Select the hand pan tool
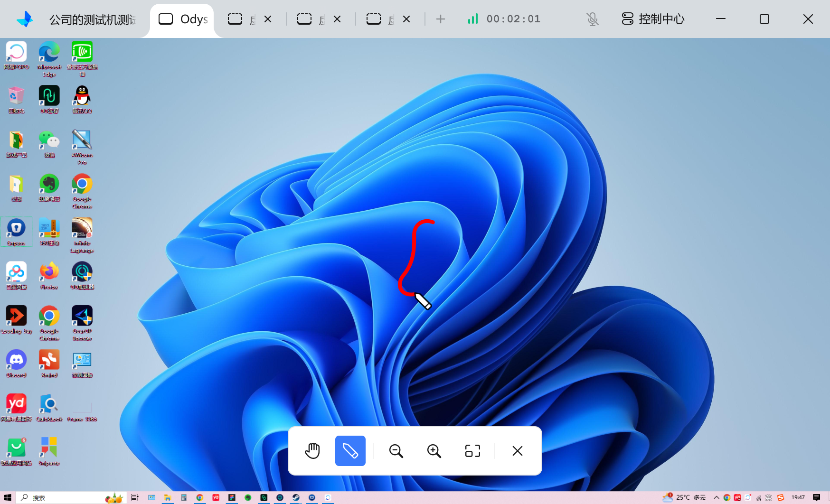The image size is (830, 504). point(312,451)
